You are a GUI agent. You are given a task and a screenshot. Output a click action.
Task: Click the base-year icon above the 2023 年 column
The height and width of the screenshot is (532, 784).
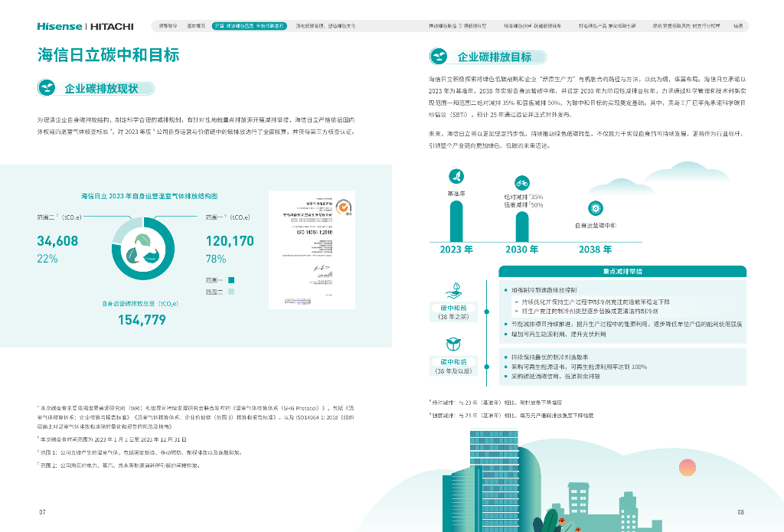coord(458,175)
